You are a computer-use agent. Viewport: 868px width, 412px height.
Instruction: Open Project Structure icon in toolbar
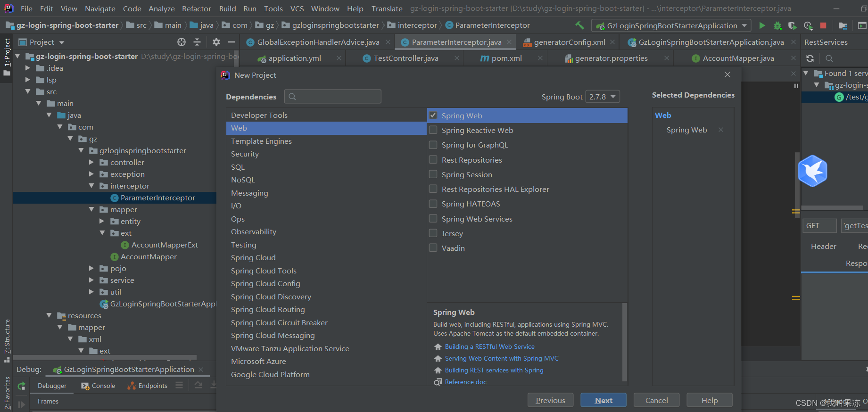pos(843,25)
